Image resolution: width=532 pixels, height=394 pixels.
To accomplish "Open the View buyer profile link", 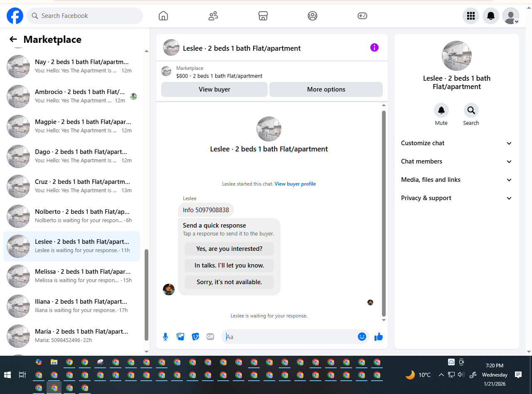I will 295,184.
